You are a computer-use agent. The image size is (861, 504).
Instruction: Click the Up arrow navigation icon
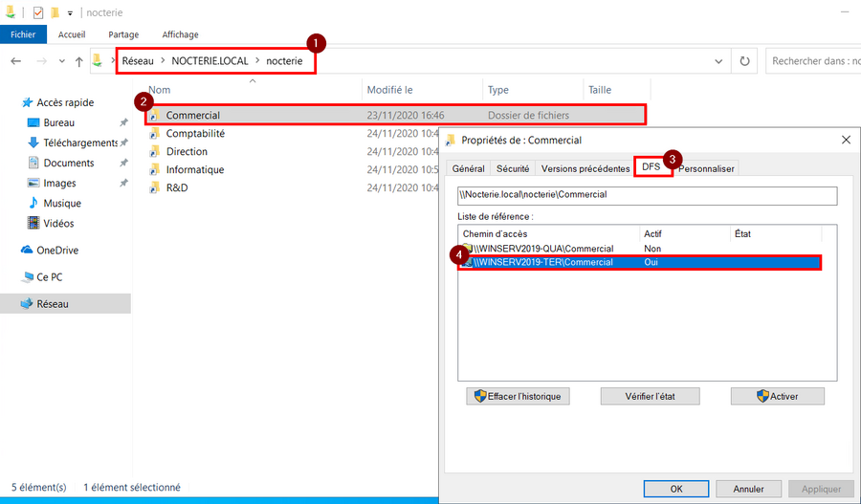pos(78,61)
